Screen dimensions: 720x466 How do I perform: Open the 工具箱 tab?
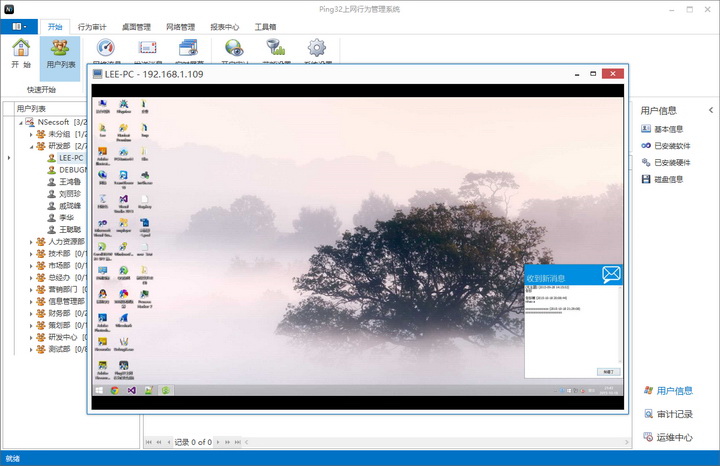[265, 27]
